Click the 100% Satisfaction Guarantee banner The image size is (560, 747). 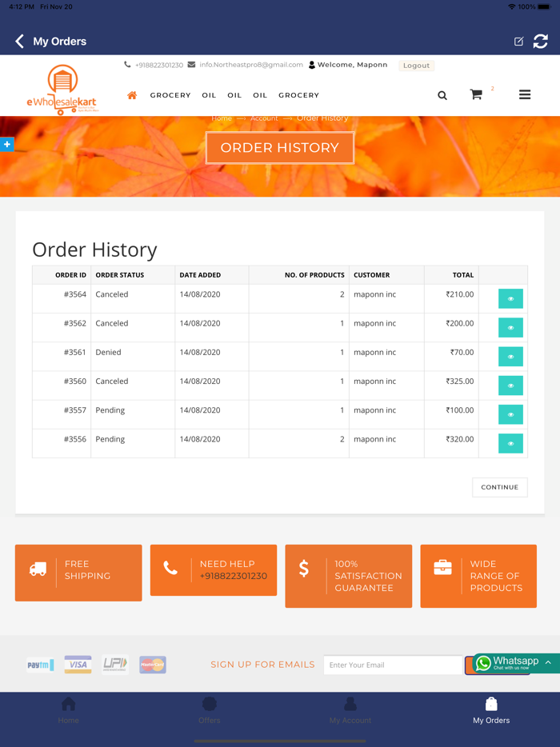pos(348,576)
